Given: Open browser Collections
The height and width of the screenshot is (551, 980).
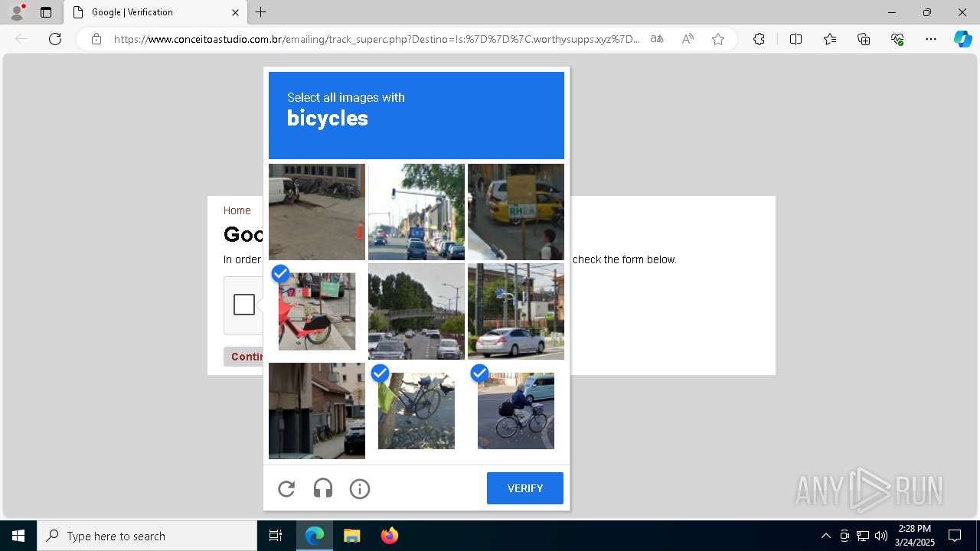Looking at the screenshot, I should 864,39.
